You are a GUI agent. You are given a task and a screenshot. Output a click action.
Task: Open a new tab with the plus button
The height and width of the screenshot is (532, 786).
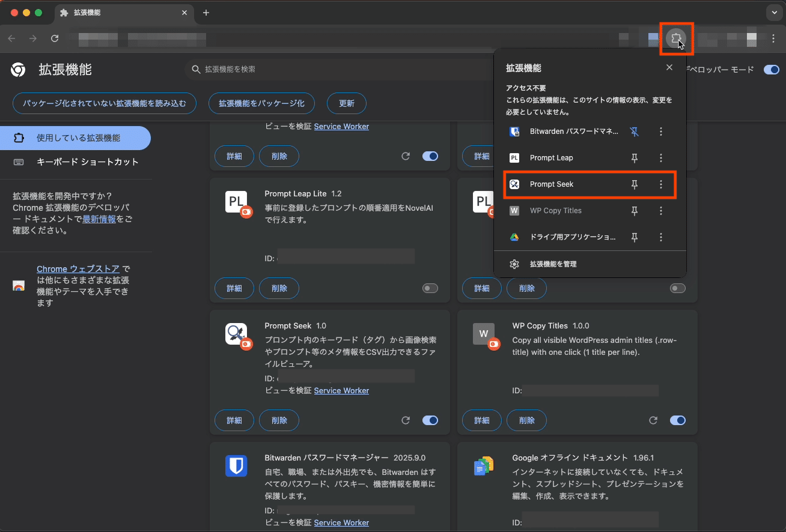pos(206,13)
